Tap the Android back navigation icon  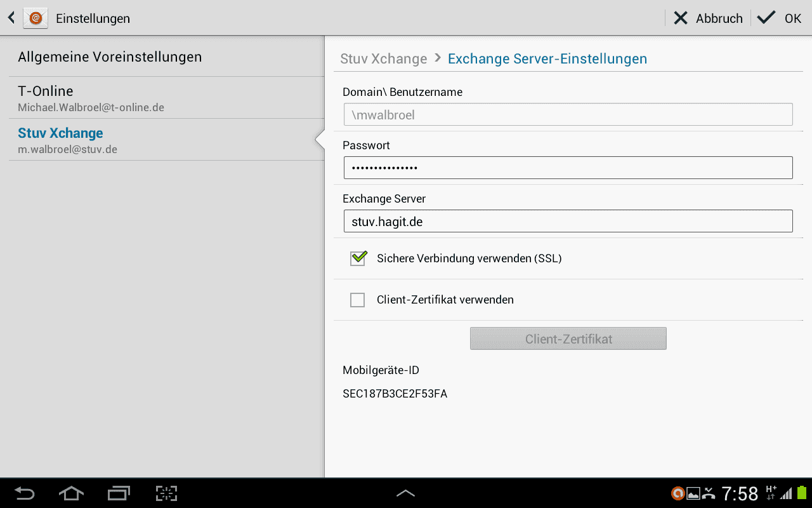(x=25, y=493)
